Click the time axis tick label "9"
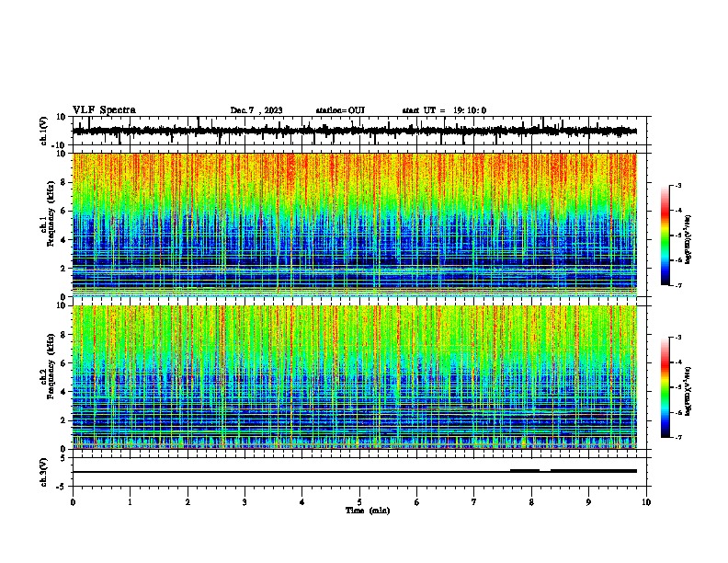This screenshot has height=563, width=728. [x=588, y=502]
